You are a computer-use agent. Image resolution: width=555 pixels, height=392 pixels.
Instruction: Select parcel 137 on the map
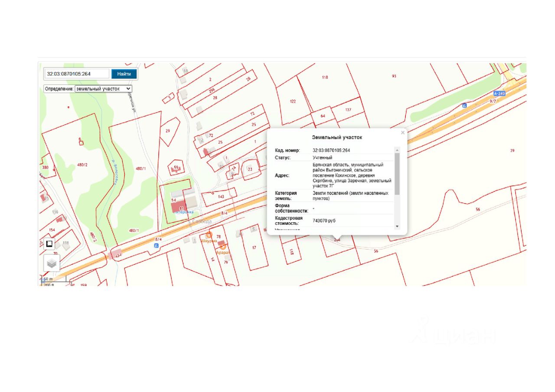tap(348, 110)
